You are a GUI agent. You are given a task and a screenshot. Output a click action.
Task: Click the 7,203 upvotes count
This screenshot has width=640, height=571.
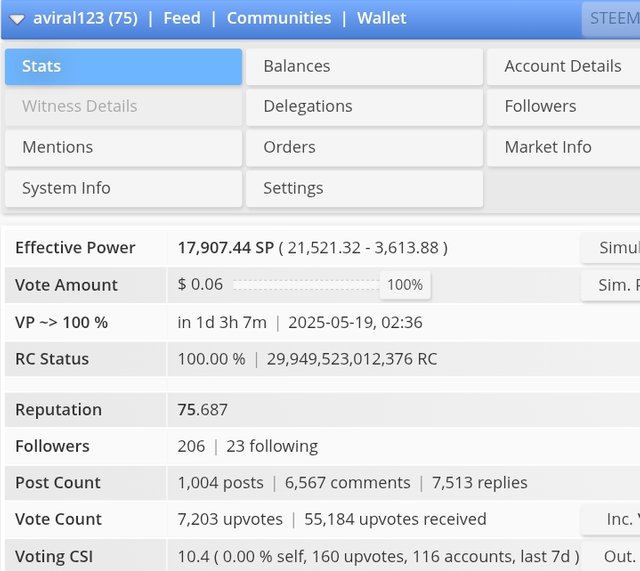[x=230, y=519]
